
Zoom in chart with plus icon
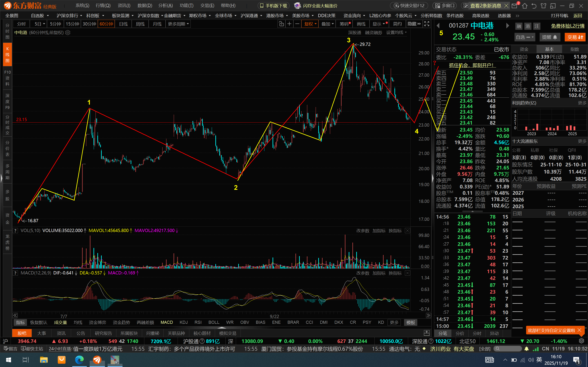(x=289, y=24)
